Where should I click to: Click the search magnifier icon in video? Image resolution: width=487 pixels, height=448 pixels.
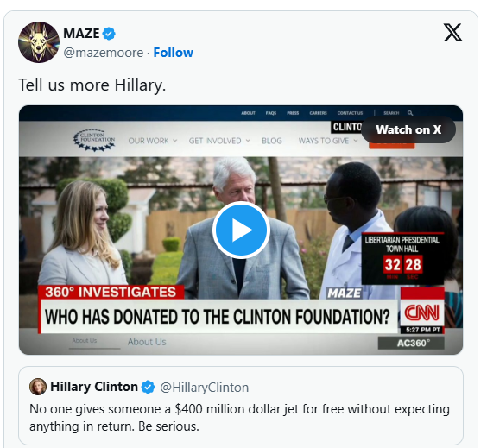[410, 113]
